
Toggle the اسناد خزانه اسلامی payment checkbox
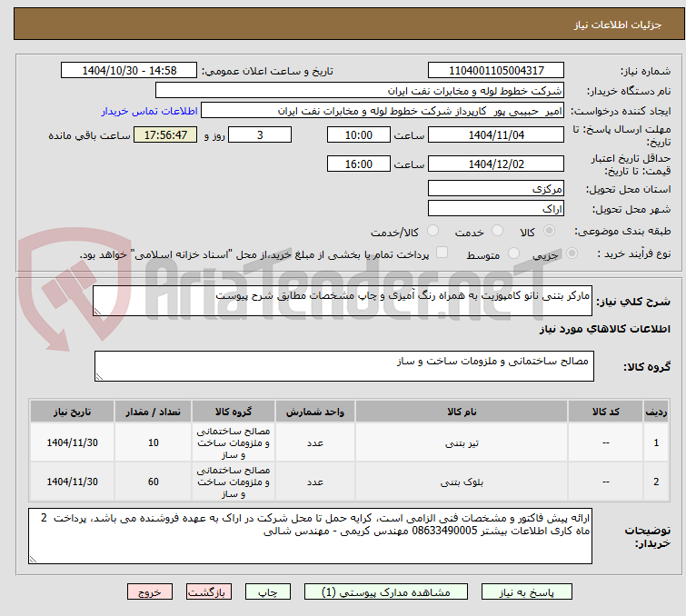(x=442, y=253)
